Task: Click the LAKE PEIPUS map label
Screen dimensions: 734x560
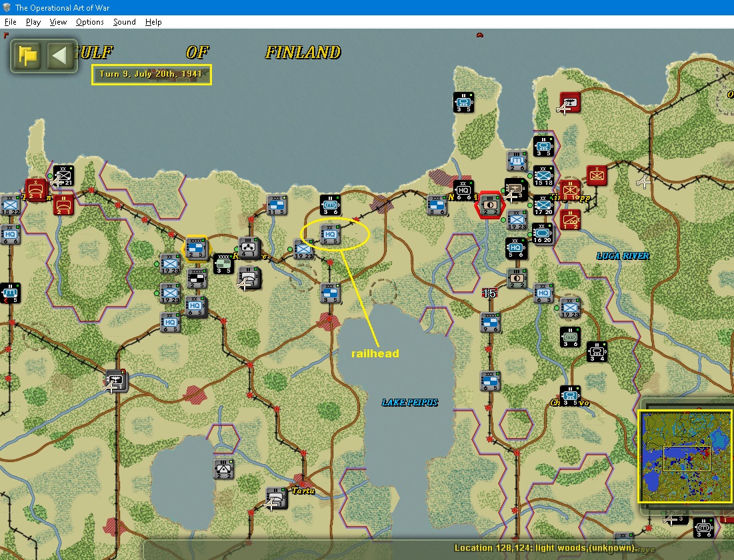Action: click(x=410, y=402)
